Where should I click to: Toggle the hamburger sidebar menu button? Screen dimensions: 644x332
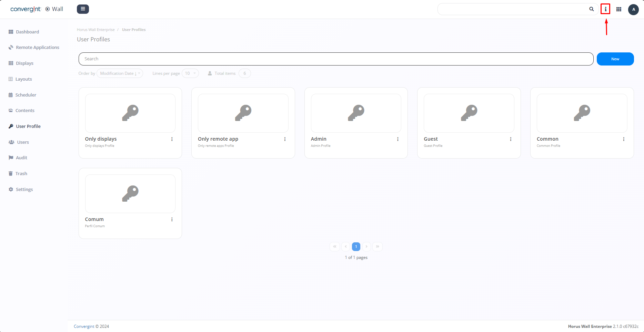(x=83, y=9)
